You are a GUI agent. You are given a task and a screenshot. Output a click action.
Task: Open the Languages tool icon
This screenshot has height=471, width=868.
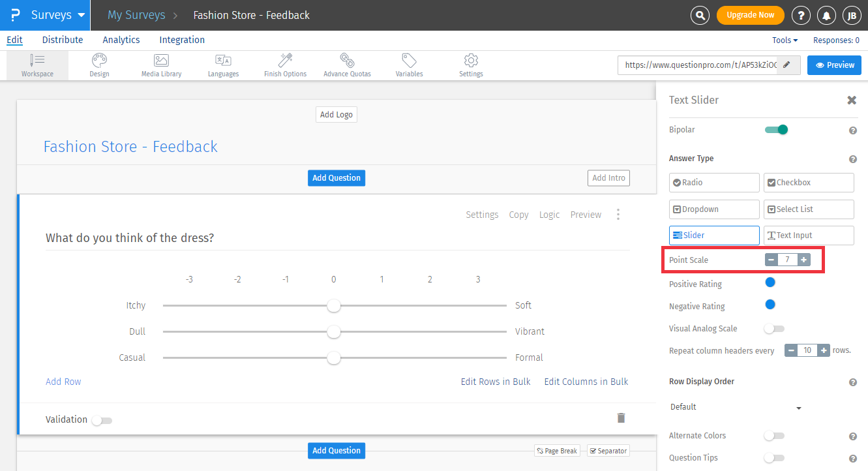tap(223, 61)
